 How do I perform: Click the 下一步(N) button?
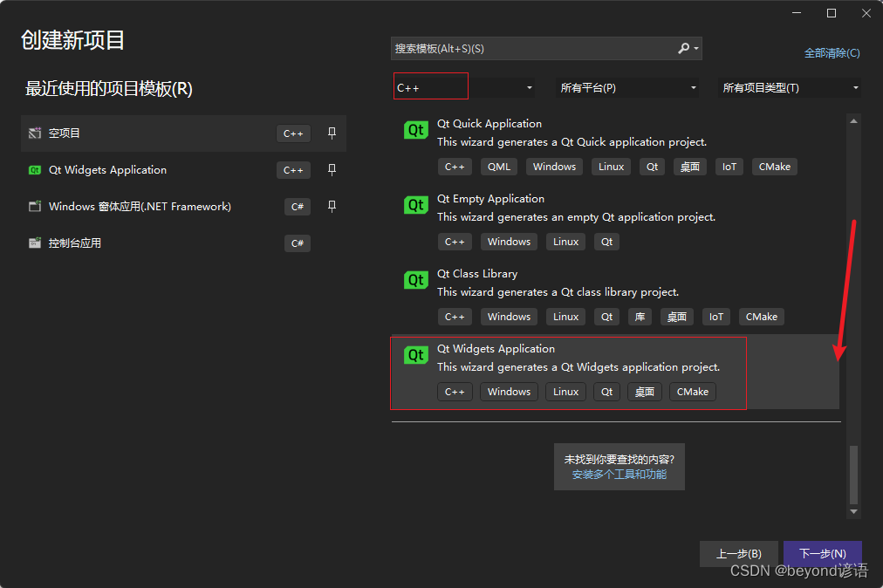822,554
